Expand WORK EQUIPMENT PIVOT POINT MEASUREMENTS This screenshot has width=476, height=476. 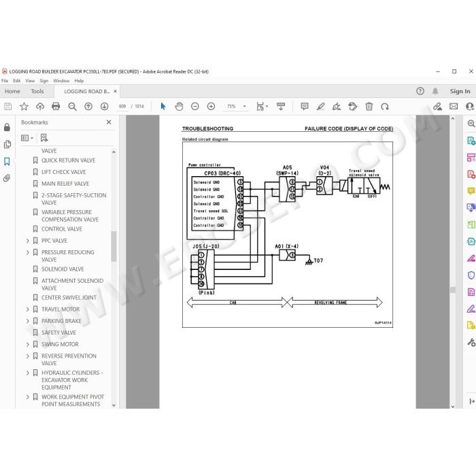click(x=28, y=396)
